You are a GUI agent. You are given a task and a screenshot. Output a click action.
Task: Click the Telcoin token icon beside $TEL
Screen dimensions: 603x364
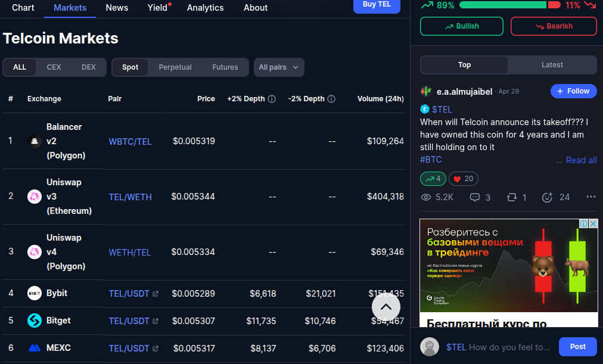pyautogui.click(x=425, y=109)
